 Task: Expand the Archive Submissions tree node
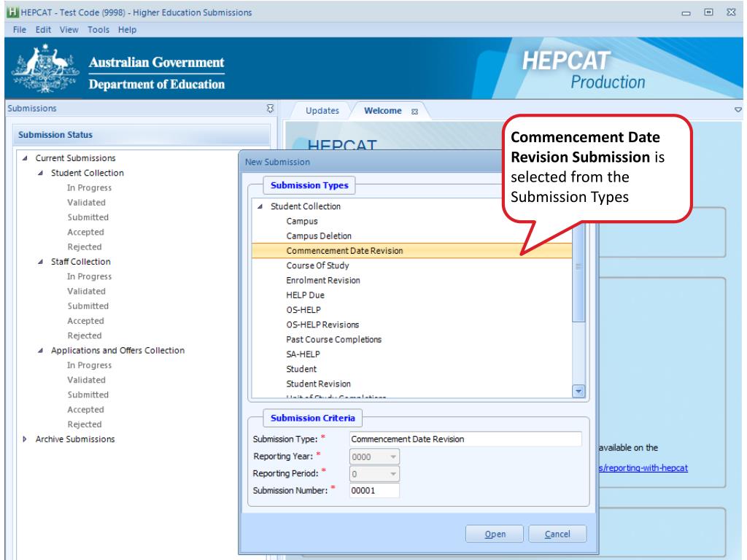click(25, 439)
